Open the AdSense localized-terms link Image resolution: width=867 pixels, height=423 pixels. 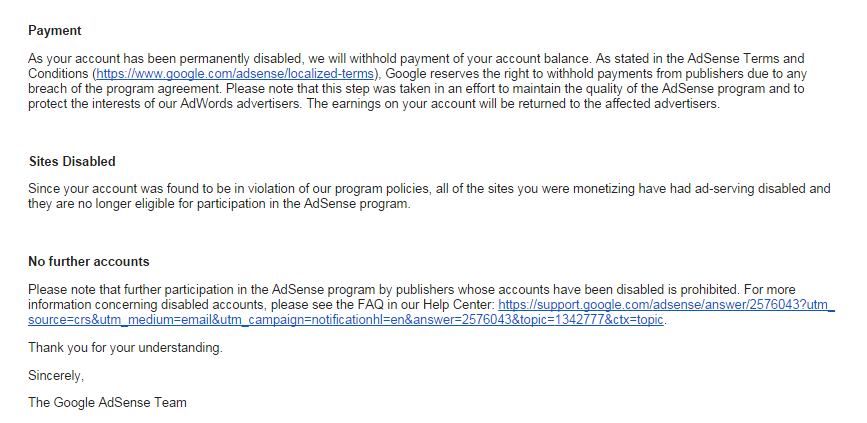(x=236, y=74)
